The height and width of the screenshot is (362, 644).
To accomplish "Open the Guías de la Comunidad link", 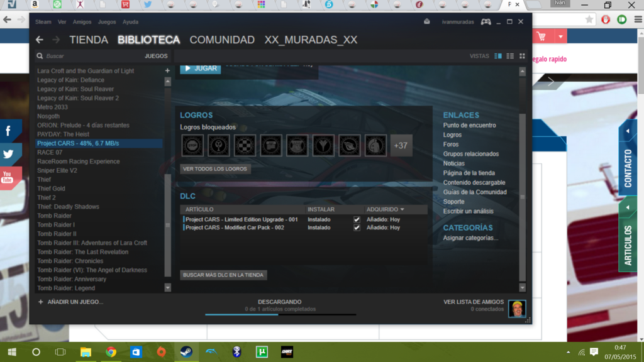I will [475, 192].
